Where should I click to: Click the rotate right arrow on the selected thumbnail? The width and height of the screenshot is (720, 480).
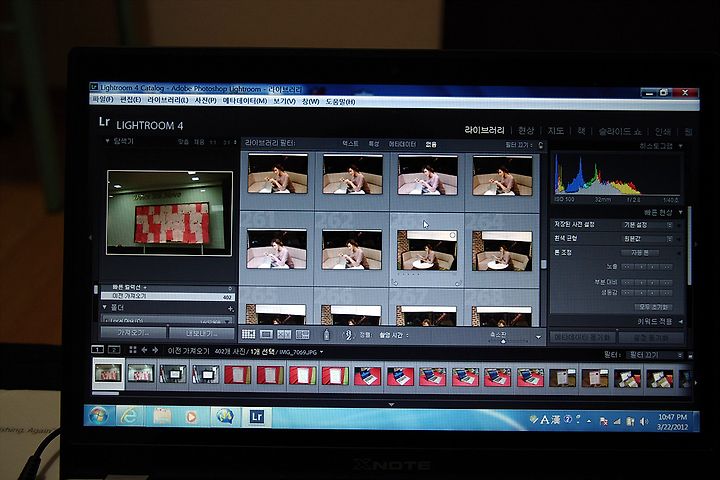(458, 283)
